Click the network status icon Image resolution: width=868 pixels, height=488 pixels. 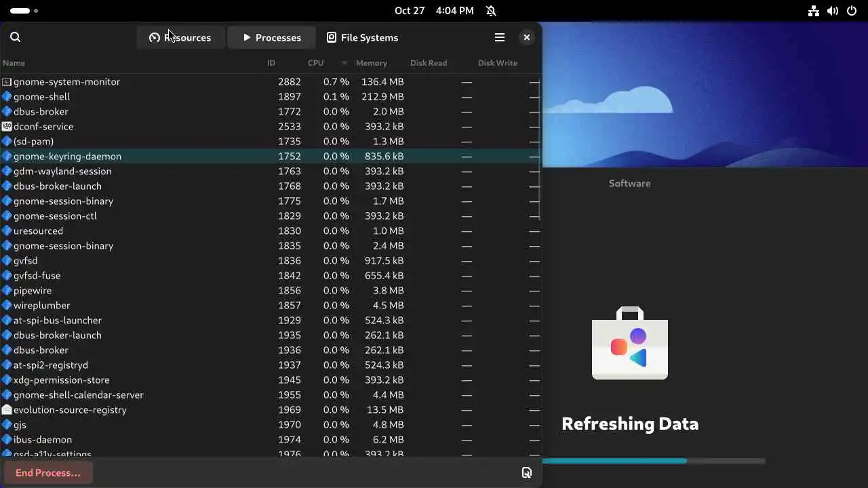click(814, 11)
